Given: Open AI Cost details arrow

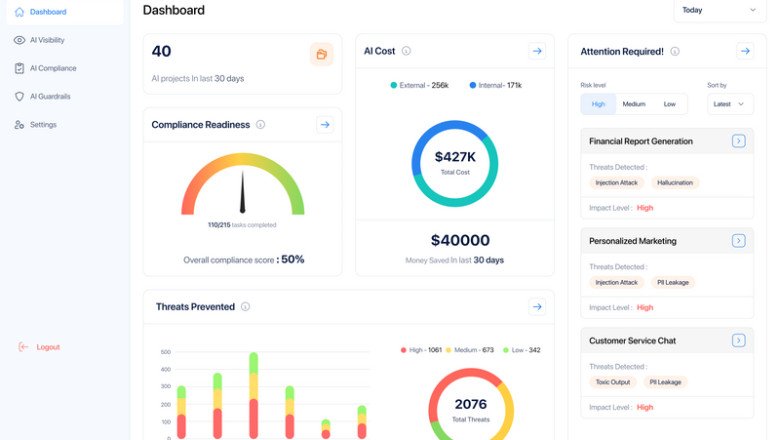Looking at the screenshot, I should (537, 51).
